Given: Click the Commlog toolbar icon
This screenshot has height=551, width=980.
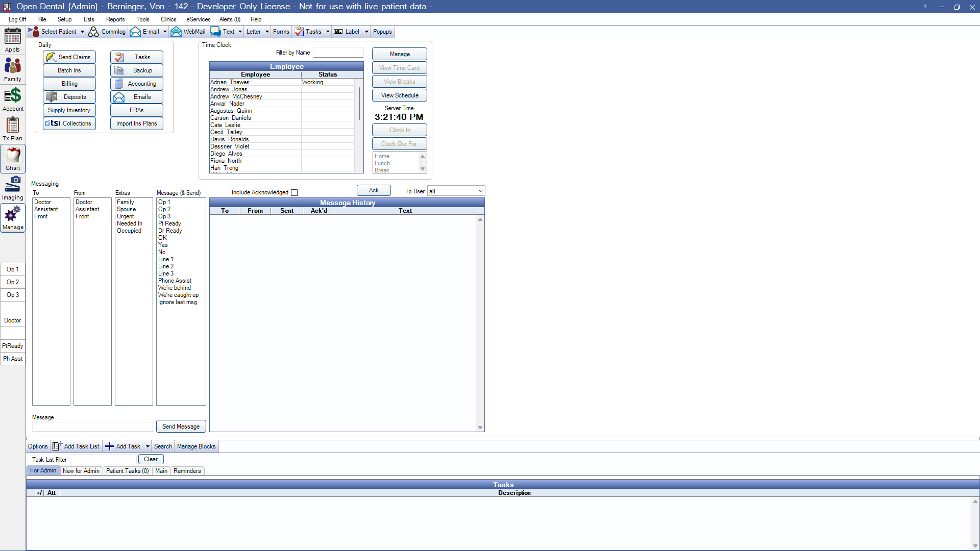Looking at the screenshot, I should (107, 32).
